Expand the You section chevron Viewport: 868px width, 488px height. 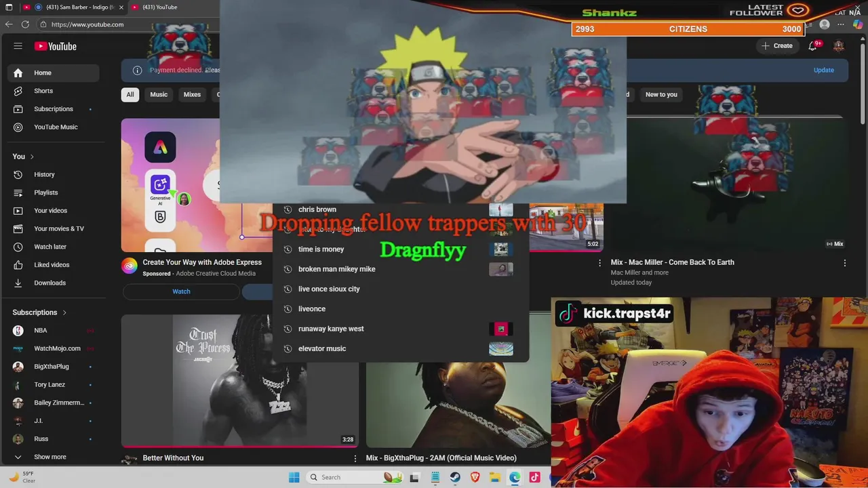[32, 157]
